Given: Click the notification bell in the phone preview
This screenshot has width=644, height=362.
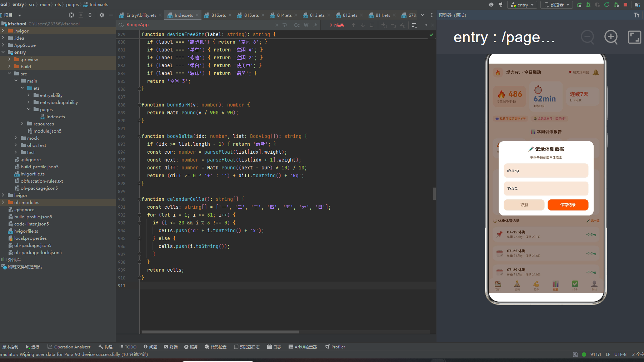Looking at the screenshot, I should 596,72.
